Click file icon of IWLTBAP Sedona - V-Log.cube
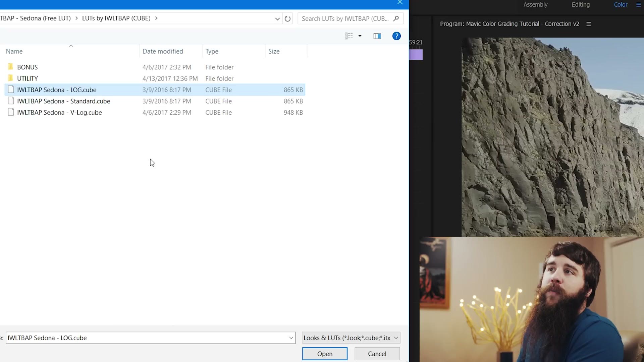This screenshot has height=362, width=644. click(x=11, y=112)
